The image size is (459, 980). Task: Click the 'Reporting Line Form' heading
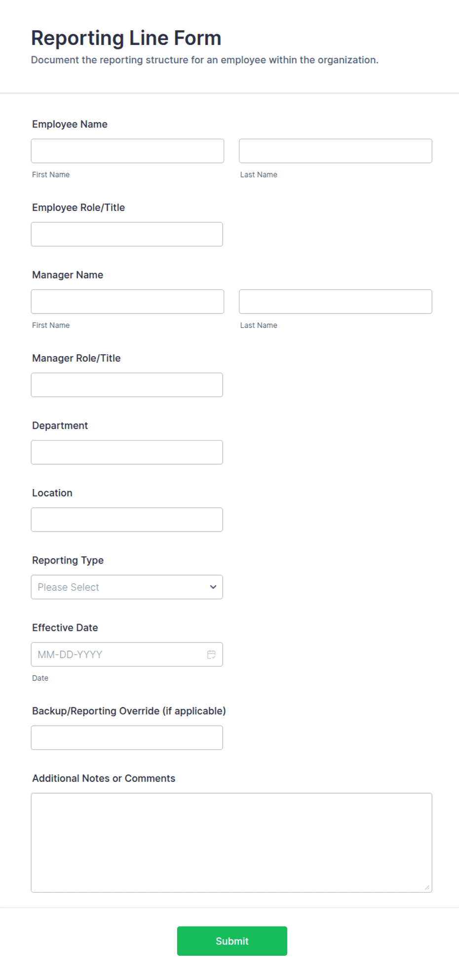tap(126, 38)
